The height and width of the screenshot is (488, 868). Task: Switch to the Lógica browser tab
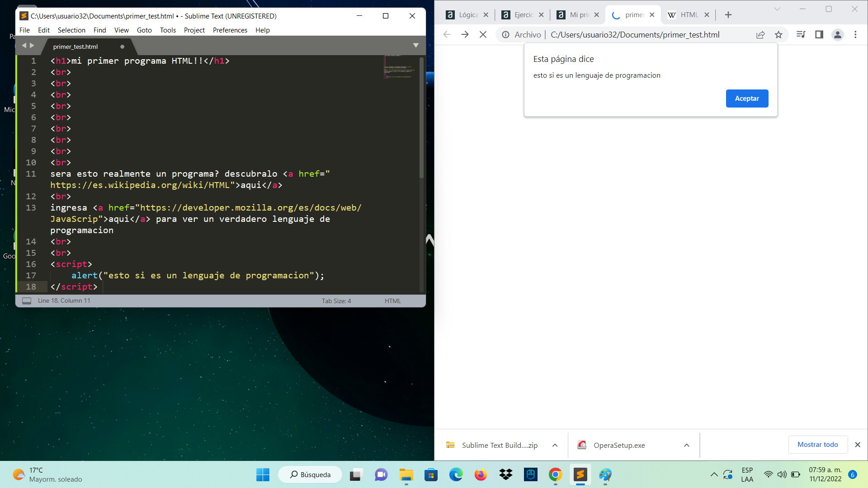(x=468, y=15)
